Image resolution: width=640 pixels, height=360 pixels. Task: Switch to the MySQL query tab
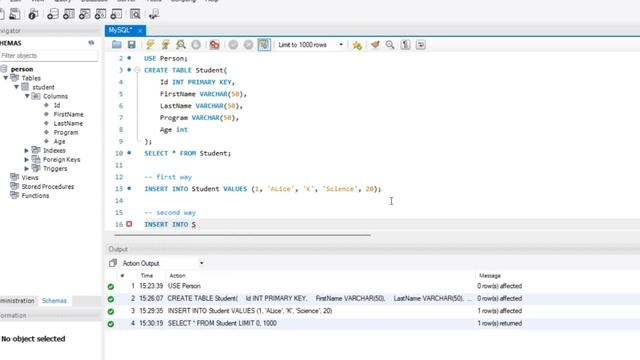120,30
